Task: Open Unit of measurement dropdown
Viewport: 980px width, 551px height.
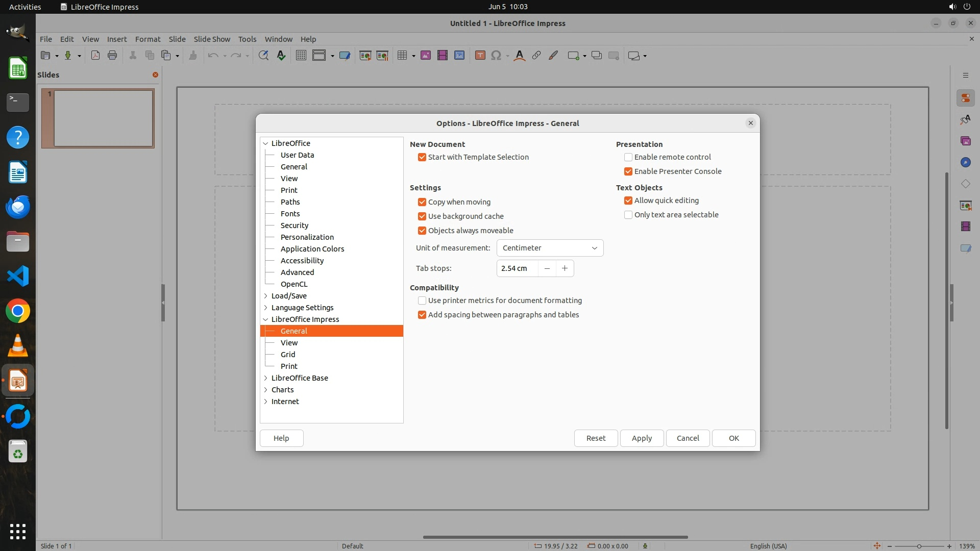Action: pyautogui.click(x=550, y=248)
